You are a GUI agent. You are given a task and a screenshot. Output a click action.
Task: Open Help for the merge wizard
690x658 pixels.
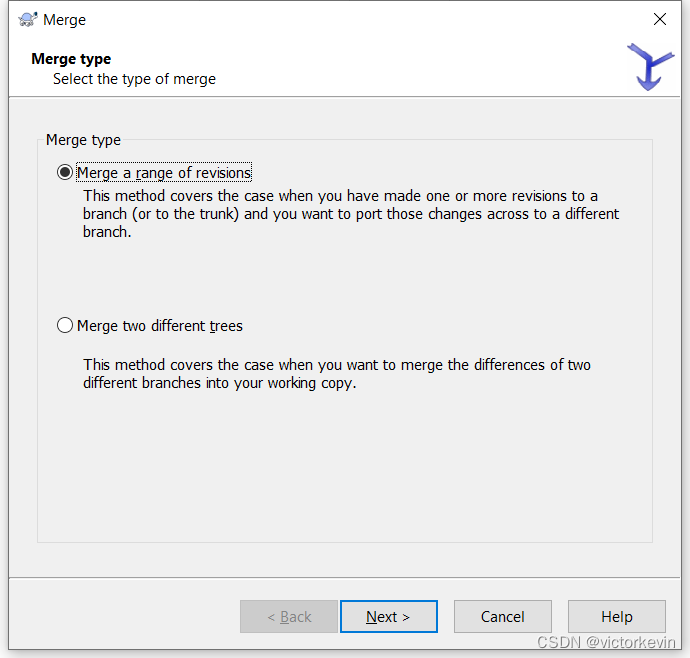coord(617,616)
